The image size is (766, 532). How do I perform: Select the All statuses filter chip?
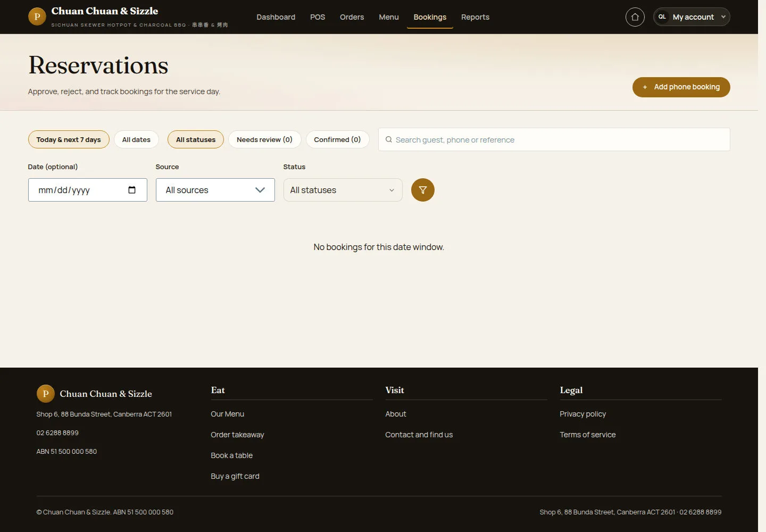(196, 139)
